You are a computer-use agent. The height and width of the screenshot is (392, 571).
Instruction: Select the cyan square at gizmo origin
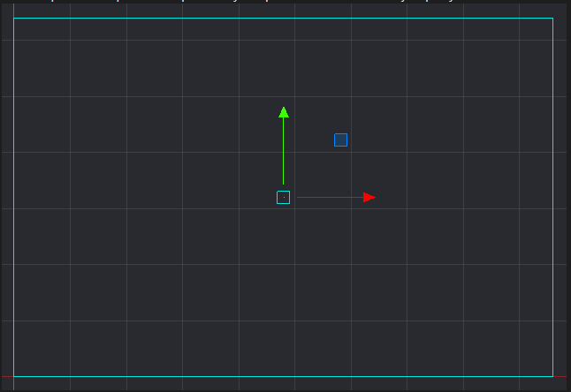click(x=283, y=197)
